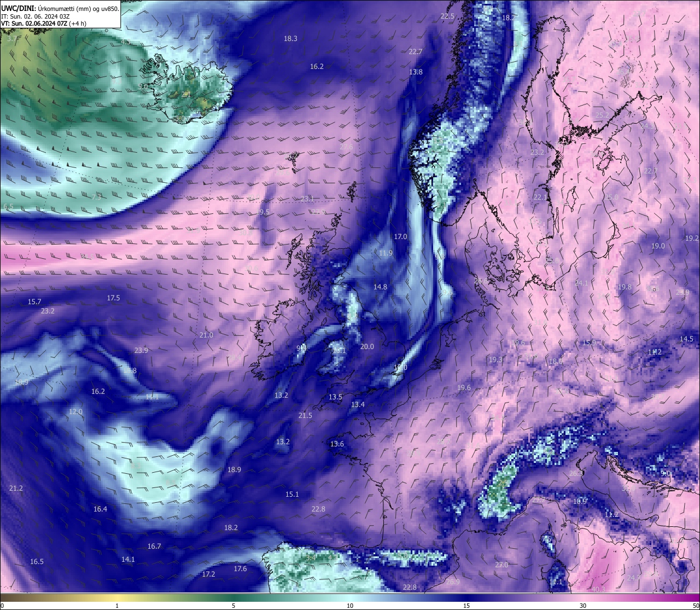Viewport: 700px width, 610px height.
Task: Click the 25.2 value label
Action: pos(602,114)
